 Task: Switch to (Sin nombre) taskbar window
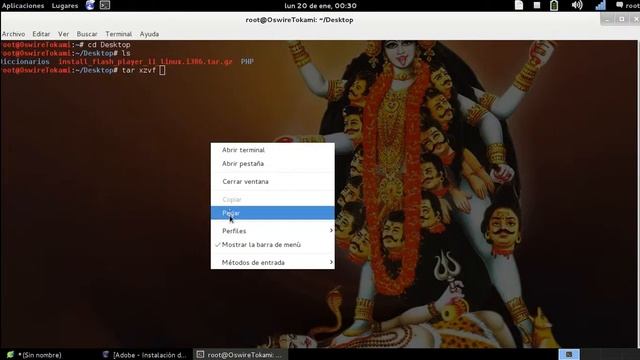(x=35, y=355)
